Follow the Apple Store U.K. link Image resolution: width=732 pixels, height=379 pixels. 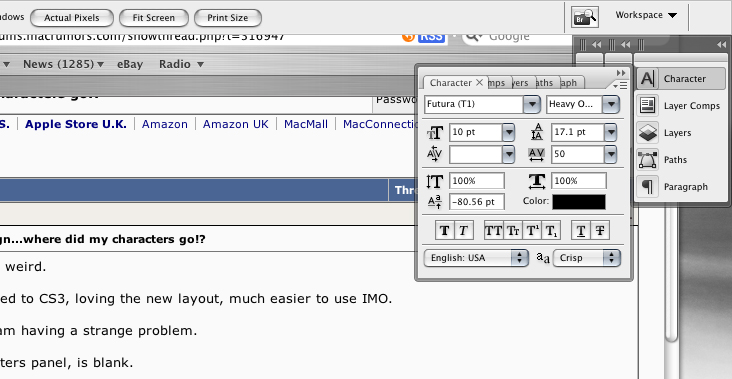(76, 124)
